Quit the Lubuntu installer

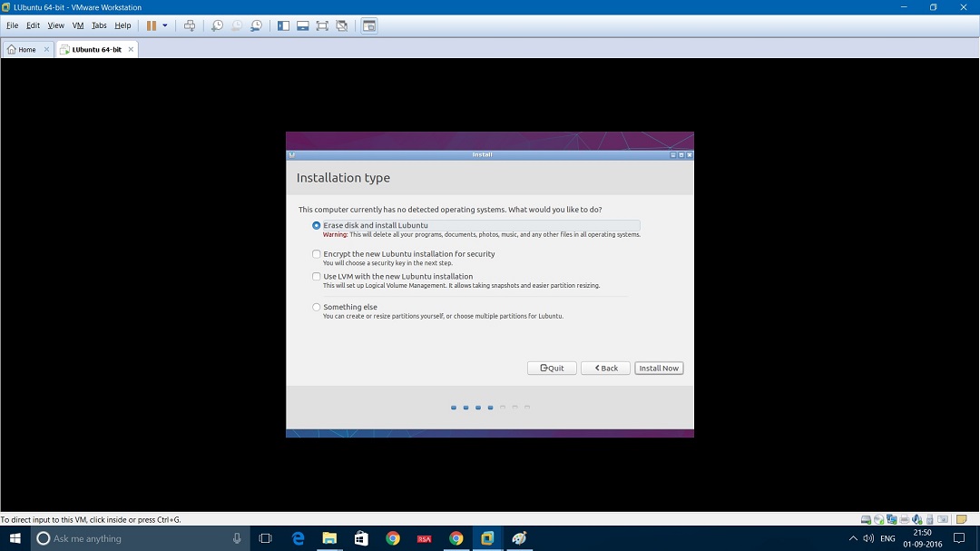pyautogui.click(x=552, y=369)
